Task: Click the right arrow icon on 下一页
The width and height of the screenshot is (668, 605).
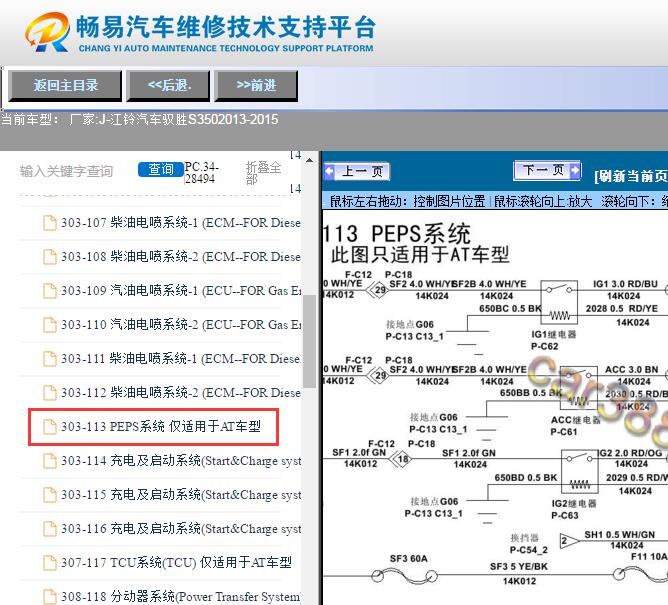Action: [x=575, y=170]
